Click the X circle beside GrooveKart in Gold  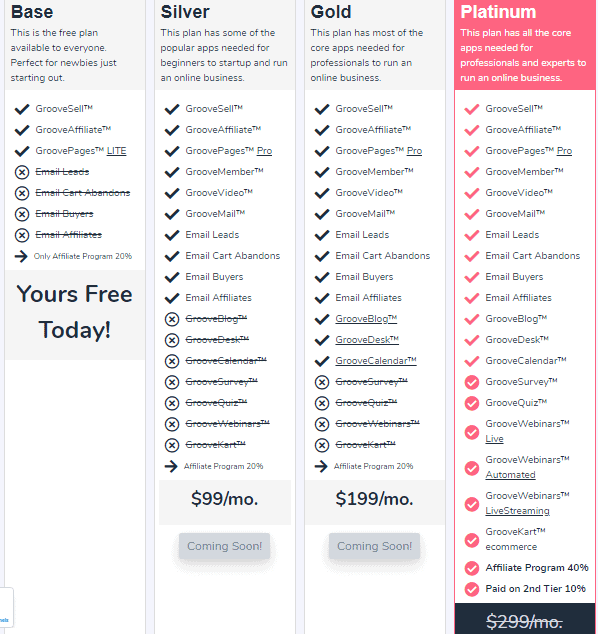pos(322,446)
